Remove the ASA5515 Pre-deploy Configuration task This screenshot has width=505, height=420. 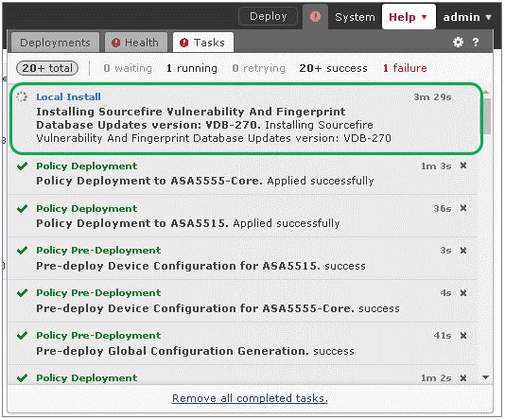(x=463, y=251)
